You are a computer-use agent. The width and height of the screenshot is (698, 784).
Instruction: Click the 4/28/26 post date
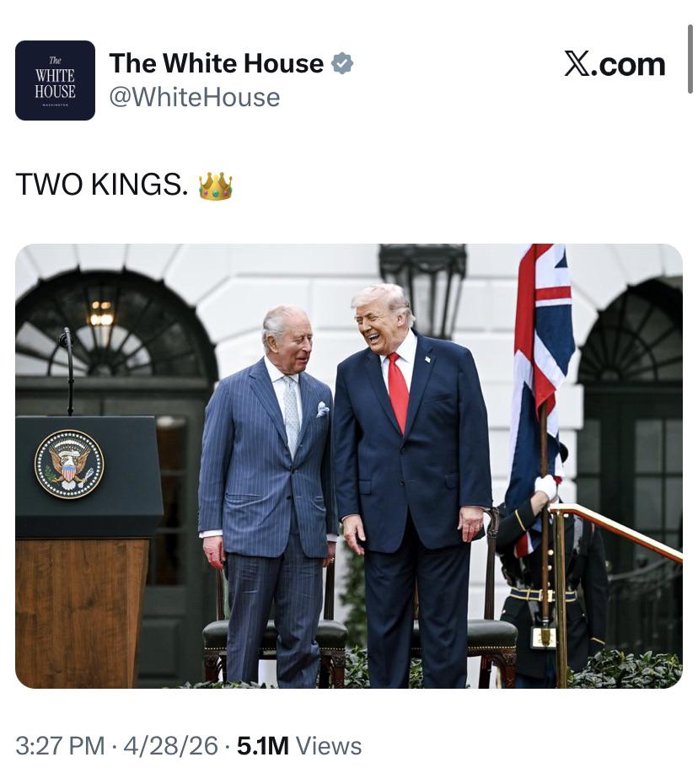pyautogui.click(x=170, y=746)
